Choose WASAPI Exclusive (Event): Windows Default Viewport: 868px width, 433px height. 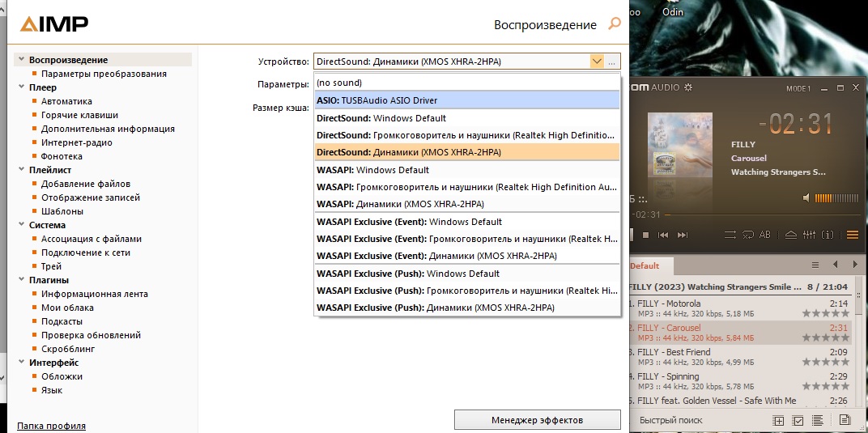point(466,222)
